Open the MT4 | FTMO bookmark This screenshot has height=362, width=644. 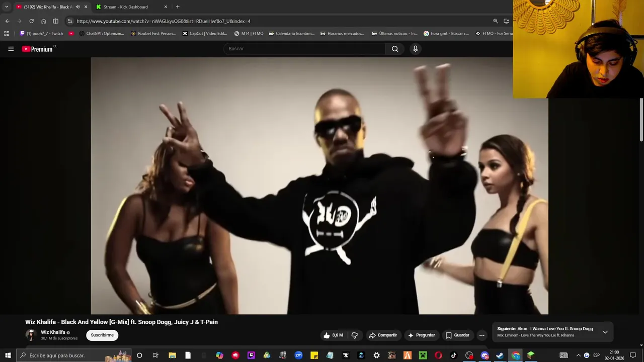[249, 34]
